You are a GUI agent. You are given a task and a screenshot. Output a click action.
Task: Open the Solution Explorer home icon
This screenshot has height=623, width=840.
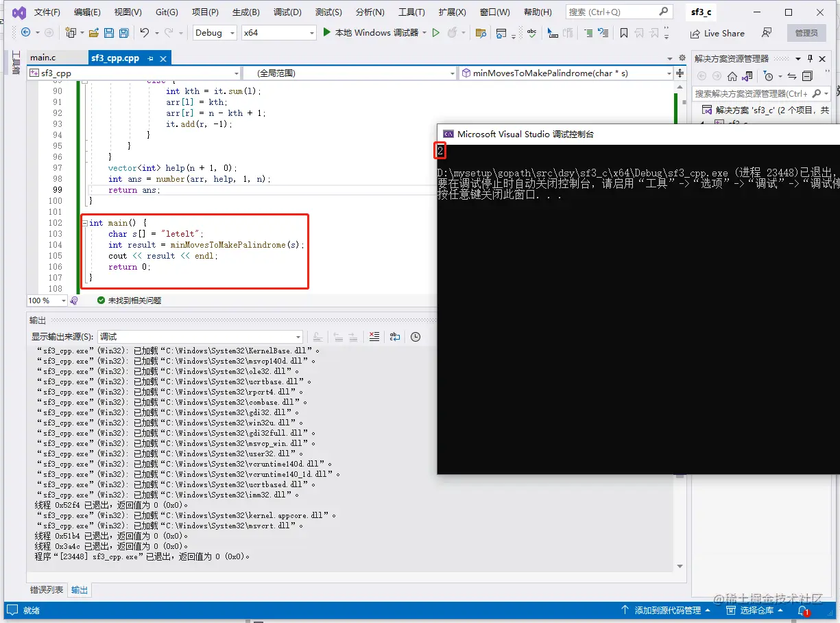pos(732,76)
